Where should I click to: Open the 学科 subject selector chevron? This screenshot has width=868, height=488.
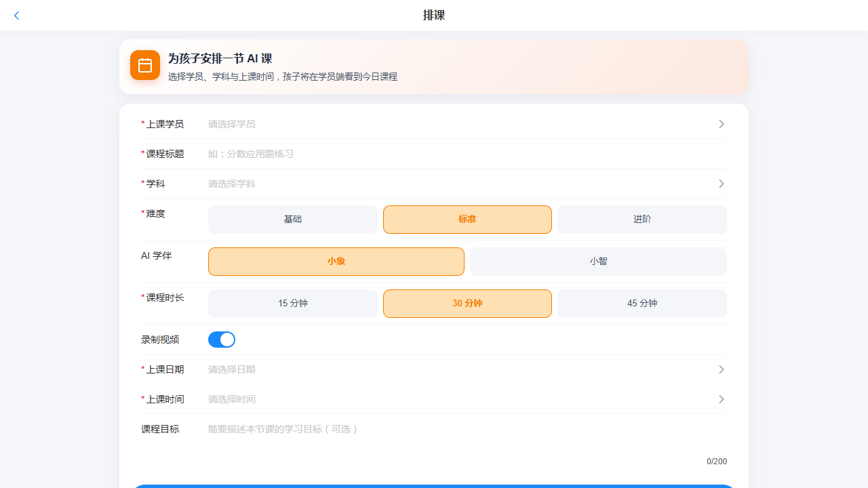click(x=722, y=184)
